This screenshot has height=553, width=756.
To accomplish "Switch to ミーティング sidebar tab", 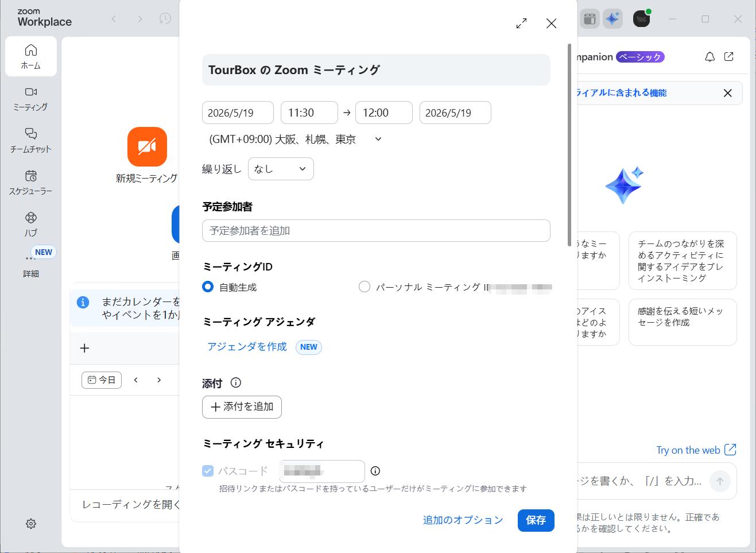I will (x=31, y=98).
